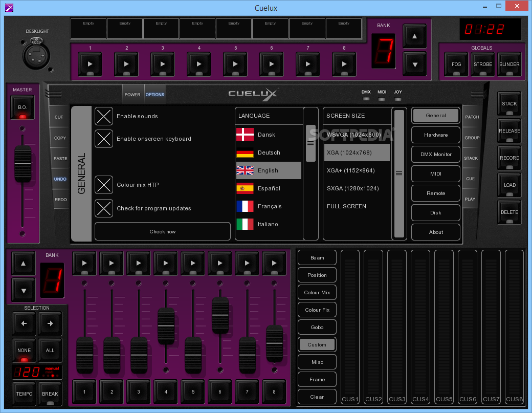Start top cue play button 8
Screen dimensions: 532x413
344,64
